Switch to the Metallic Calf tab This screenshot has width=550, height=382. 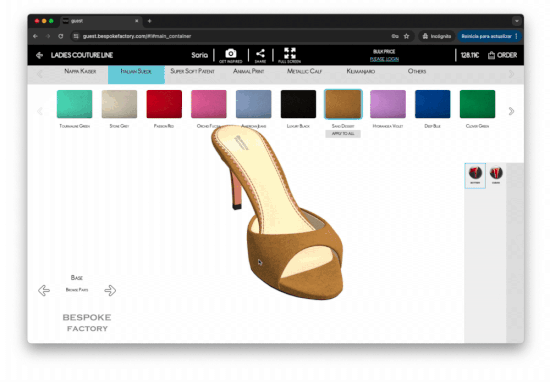pos(304,71)
